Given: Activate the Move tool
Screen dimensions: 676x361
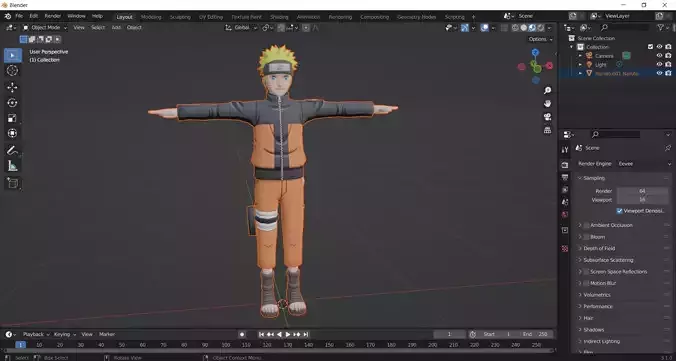Looking at the screenshot, I should (x=13, y=87).
